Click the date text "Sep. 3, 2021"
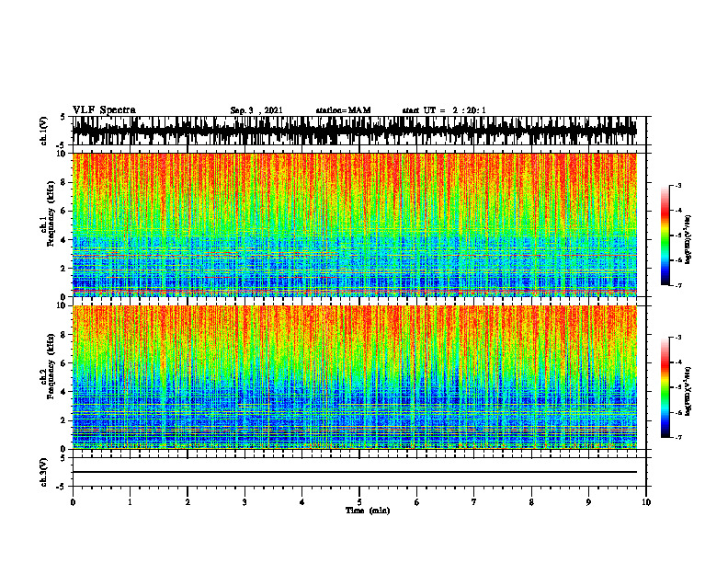 tap(256, 110)
